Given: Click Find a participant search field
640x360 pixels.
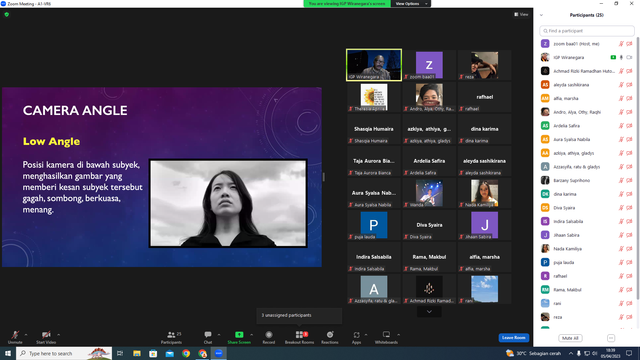Looking at the screenshot, I should pyautogui.click(x=587, y=31).
